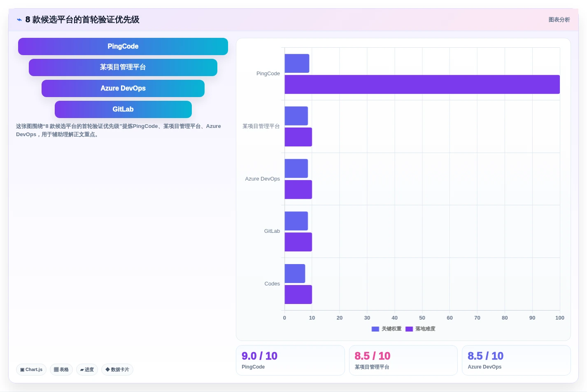Click 某项目管理平台 关键权重 bar in chart
This screenshot has height=392, width=587.
(x=296, y=116)
